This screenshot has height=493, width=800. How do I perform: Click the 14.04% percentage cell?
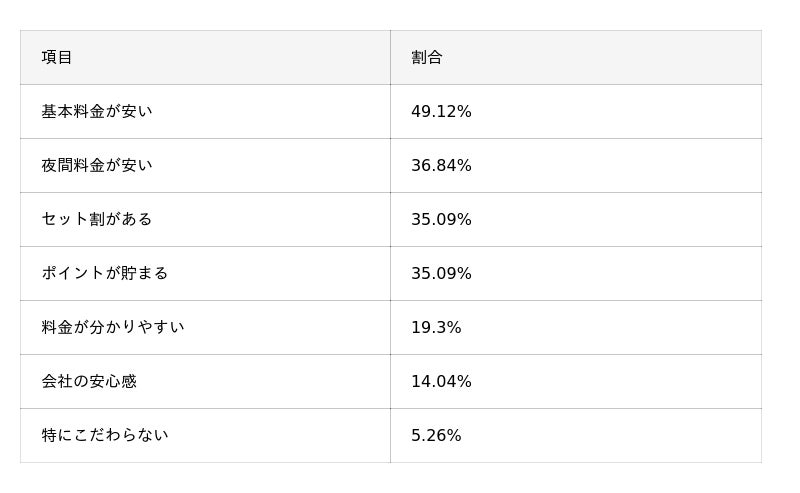point(441,382)
